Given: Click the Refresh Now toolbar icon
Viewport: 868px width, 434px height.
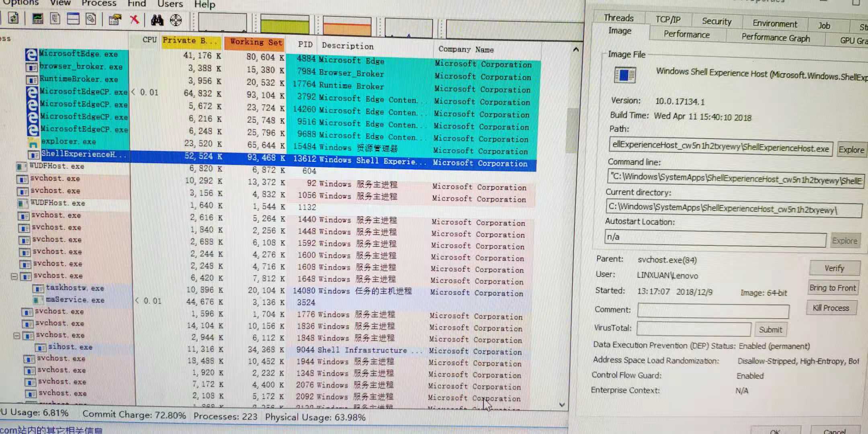Looking at the screenshot, I should pyautogui.click(x=13, y=18).
